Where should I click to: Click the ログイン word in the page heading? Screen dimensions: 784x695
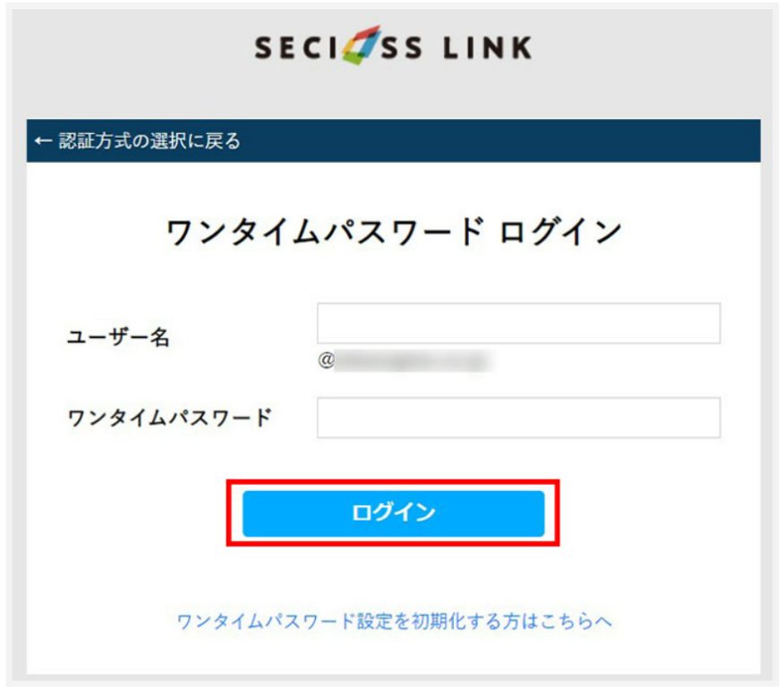(560, 233)
